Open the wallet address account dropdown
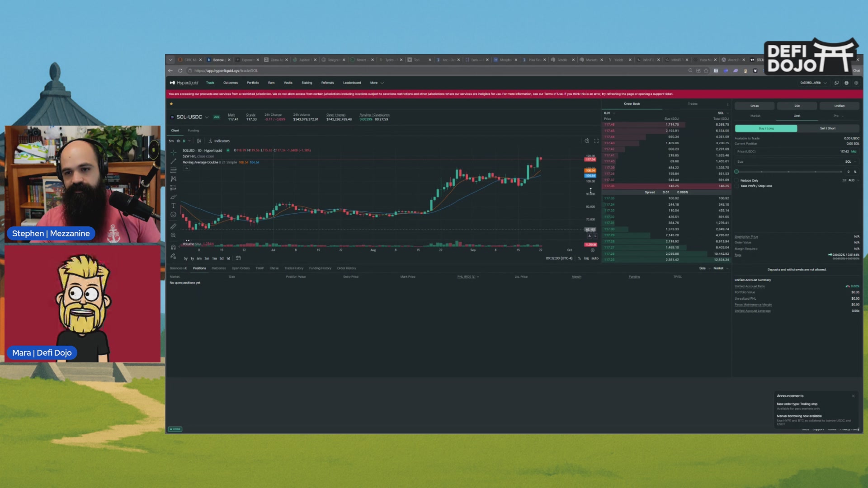Image resolution: width=868 pixels, height=488 pixels. click(x=813, y=83)
